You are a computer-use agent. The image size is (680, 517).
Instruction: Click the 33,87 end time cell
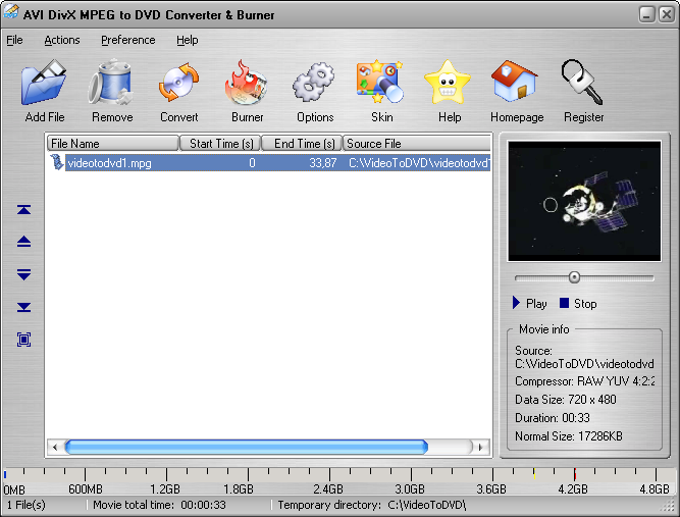point(323,163)
